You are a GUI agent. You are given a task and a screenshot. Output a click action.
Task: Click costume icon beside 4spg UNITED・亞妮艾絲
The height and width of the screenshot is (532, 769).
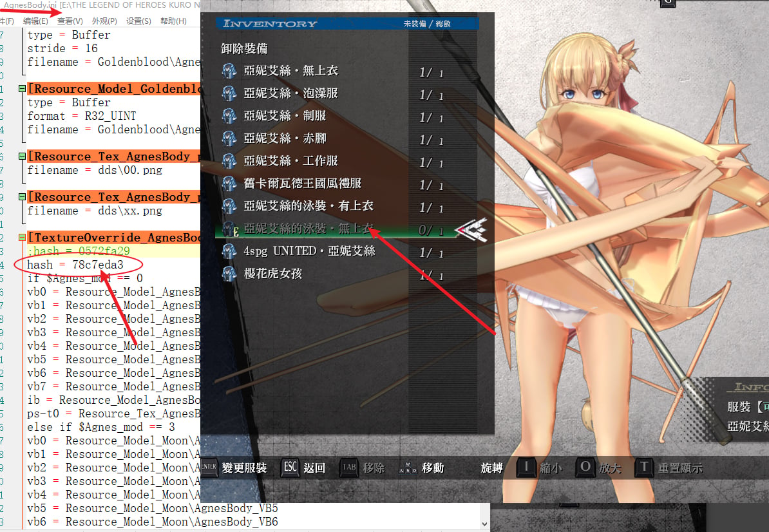click(229, 251)
